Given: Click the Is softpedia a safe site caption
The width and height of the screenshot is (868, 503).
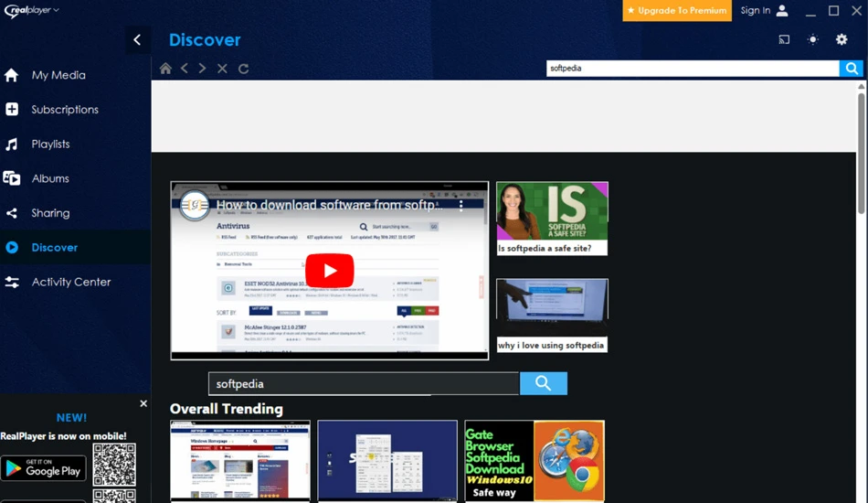Looking at the screenshot, I should tap(545, 248).
